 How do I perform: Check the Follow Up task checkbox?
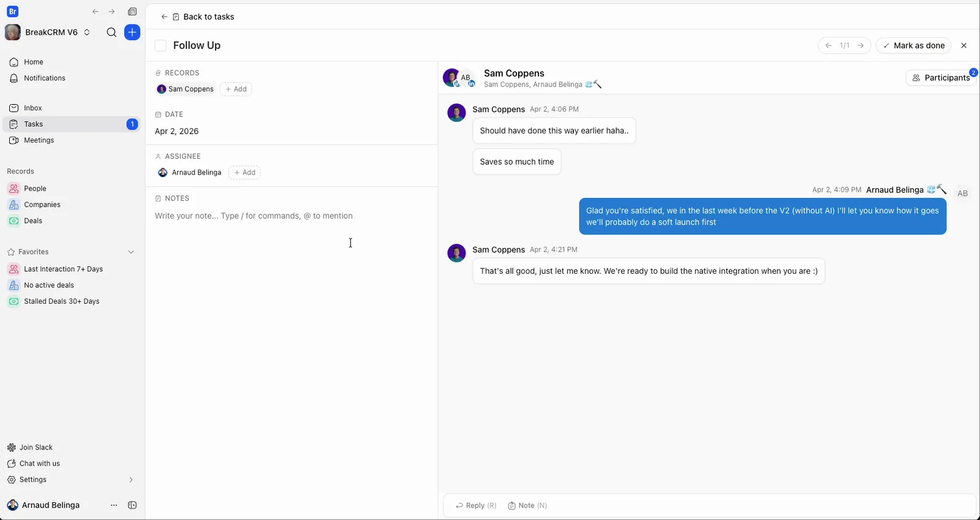(160, 45)
